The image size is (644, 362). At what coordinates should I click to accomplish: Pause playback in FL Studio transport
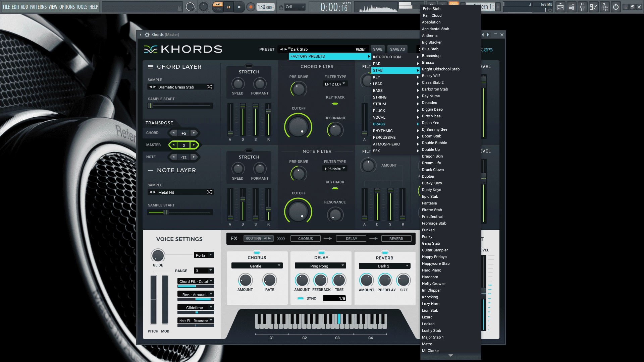pyautogui.click(x=228, y=7)
